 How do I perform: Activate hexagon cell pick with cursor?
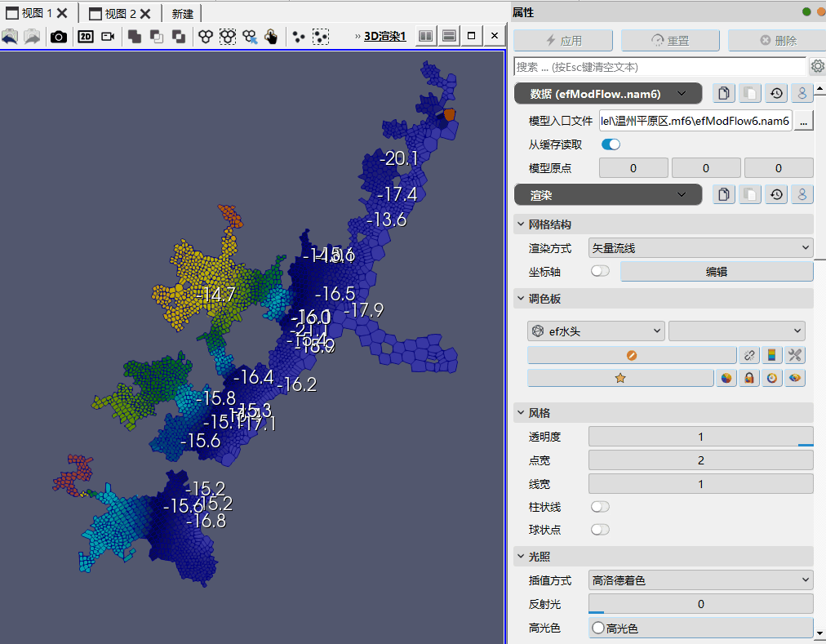click(x=250, y=37)
